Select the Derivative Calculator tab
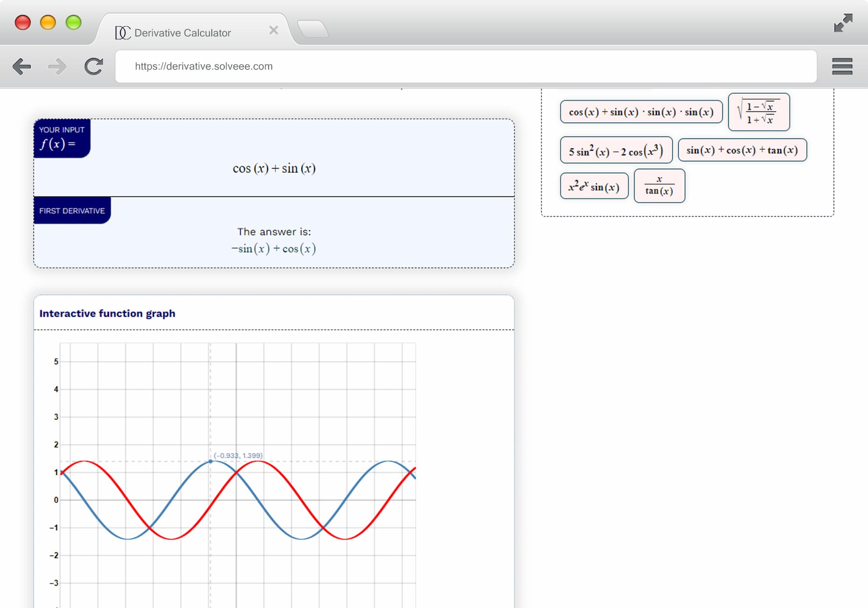868x608 pixels. (x=183, y=33)
